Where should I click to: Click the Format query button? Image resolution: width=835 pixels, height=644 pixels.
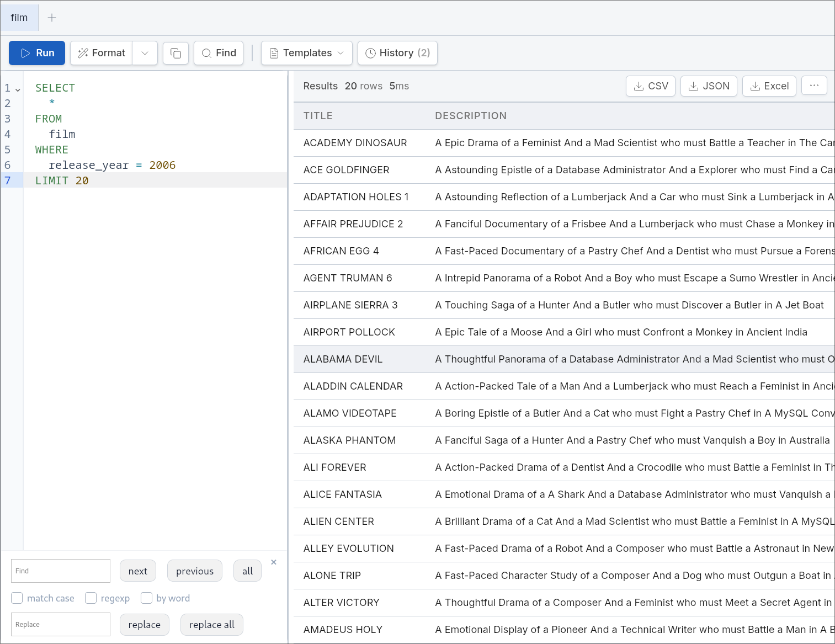[x=102, y=53]
